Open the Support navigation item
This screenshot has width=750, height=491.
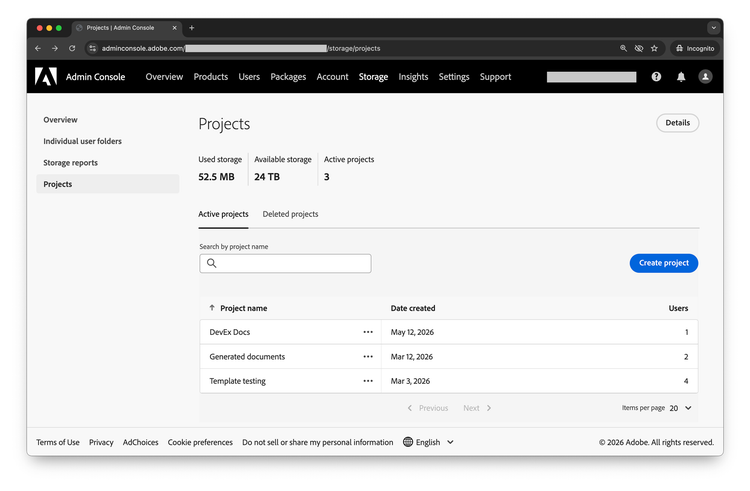pos(495,76)
